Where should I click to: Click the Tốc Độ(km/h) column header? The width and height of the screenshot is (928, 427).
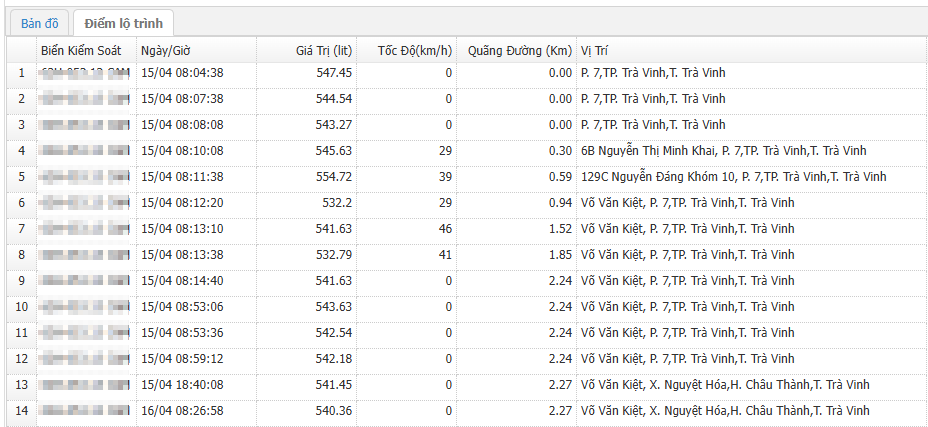pyautogui.click(x=416, y=50)
